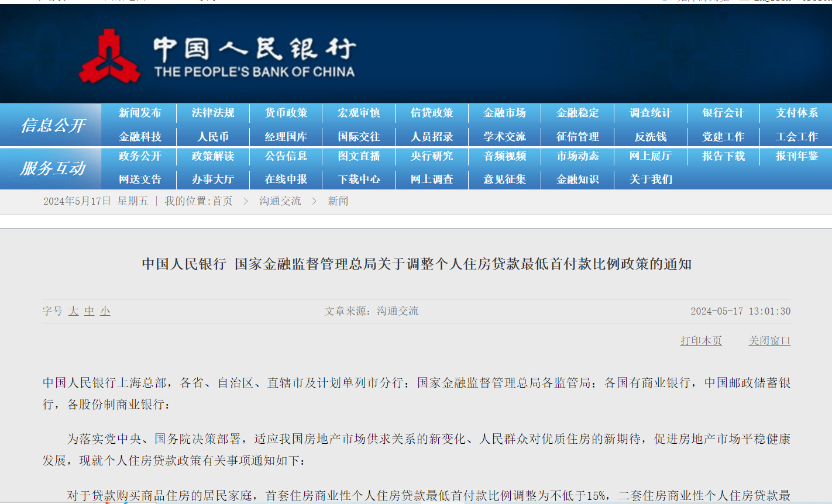Viewport: 832px width, 504px height.
Task: Select 人员招录 in navigation
Action: [x=432, y=137]
